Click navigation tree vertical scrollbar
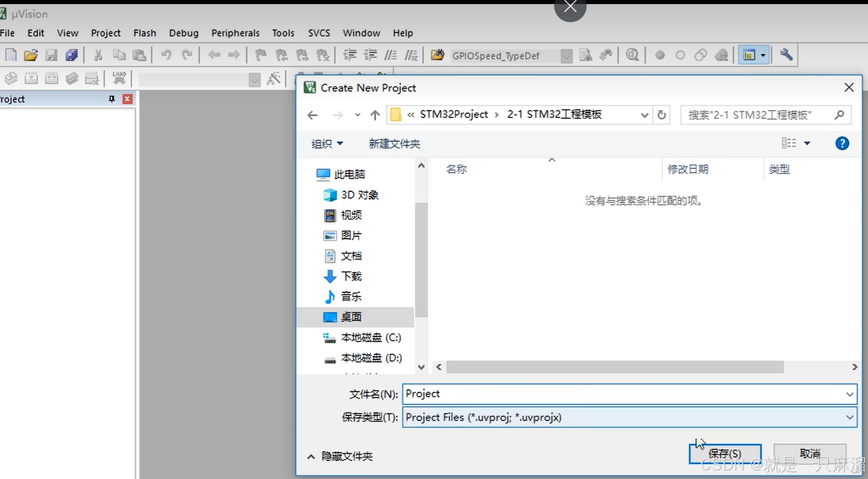 tap(421, 260)
